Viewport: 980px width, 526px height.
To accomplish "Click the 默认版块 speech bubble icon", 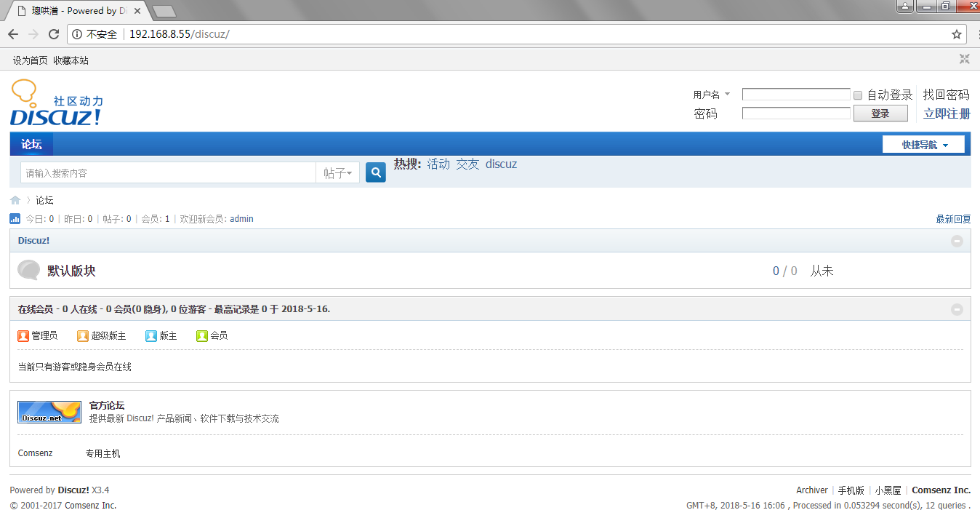I will [x=28, y=270].
